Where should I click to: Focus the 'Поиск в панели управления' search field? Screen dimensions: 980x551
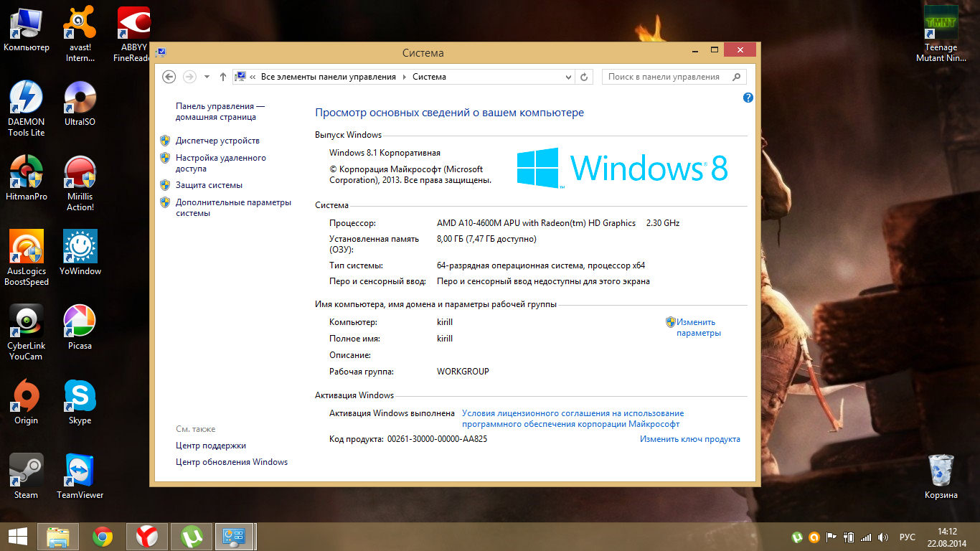(674, 77)
